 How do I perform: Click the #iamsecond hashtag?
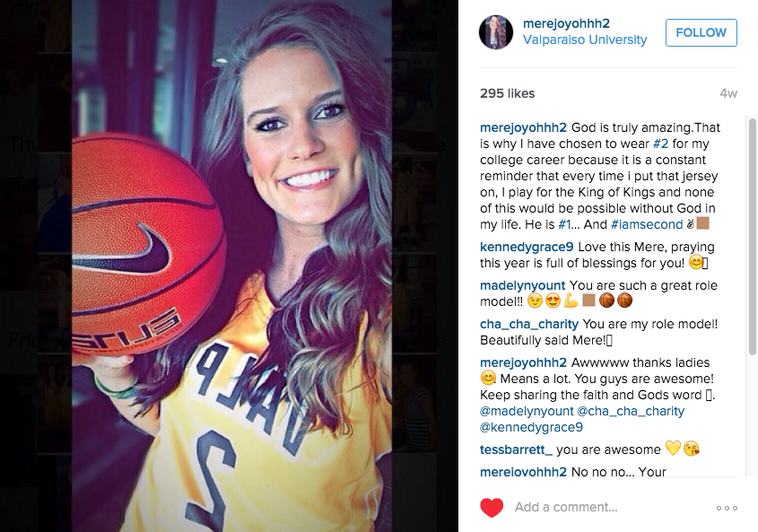coord(647,224)
